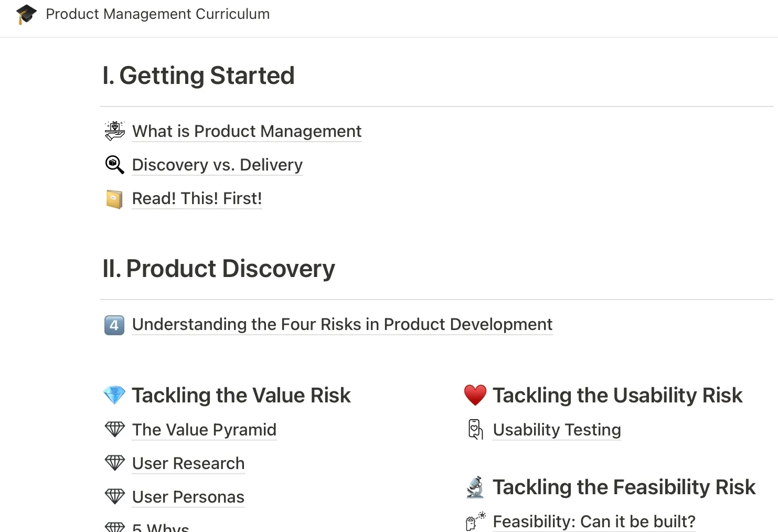Click the diamond icon beside The Value Pyramid
778x532 pixels.
[114, 429]
